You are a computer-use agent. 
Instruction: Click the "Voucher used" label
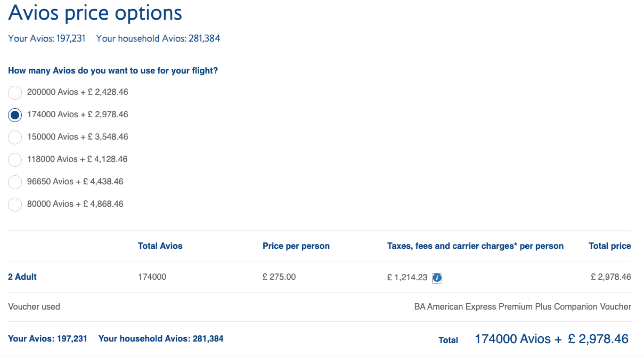(x=34, y=307)
